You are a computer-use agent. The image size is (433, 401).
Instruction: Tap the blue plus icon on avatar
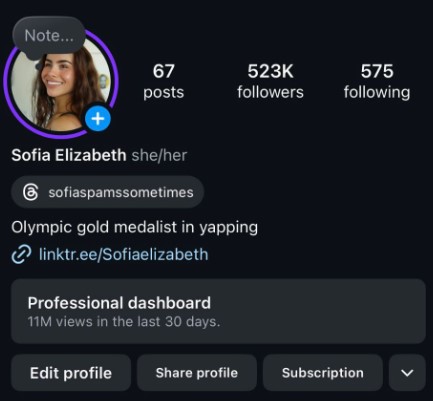click(x=98, y=119)
